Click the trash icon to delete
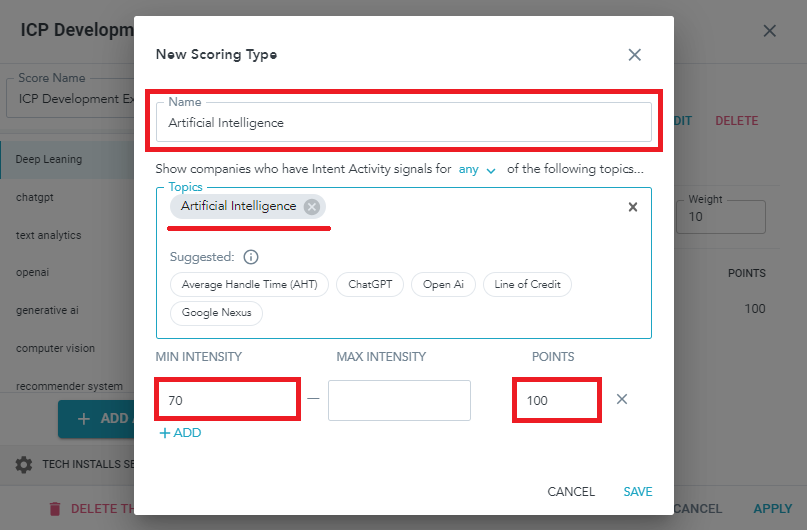 pos(56,509)
